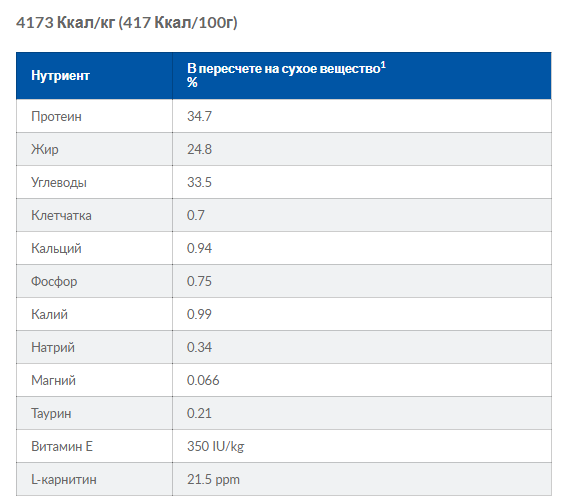Screen dimensions: 561x504
Task: Click the 4173 Ккал/кг heading text
Action: (65, 23)
